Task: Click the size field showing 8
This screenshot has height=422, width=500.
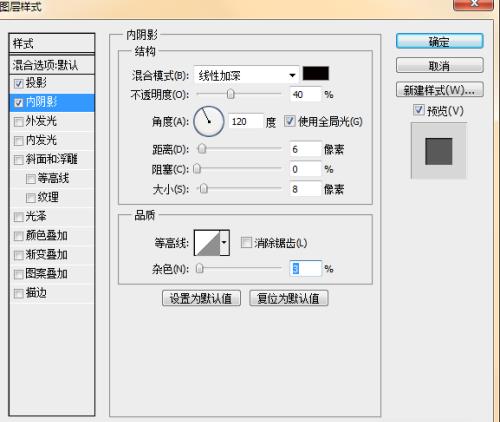Action: click(x=306, y=189)
